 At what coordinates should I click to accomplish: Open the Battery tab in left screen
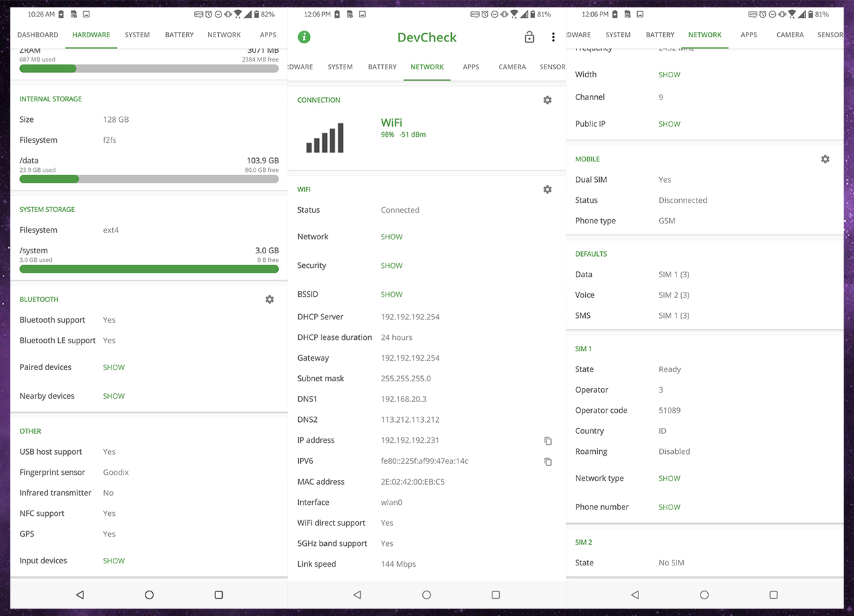179,35
